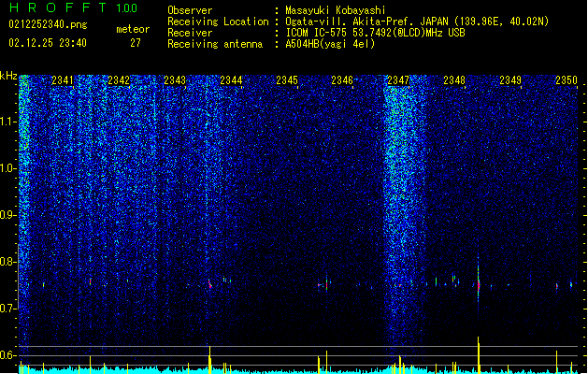Click the 2348 time marker

click(x=454, y=80)
